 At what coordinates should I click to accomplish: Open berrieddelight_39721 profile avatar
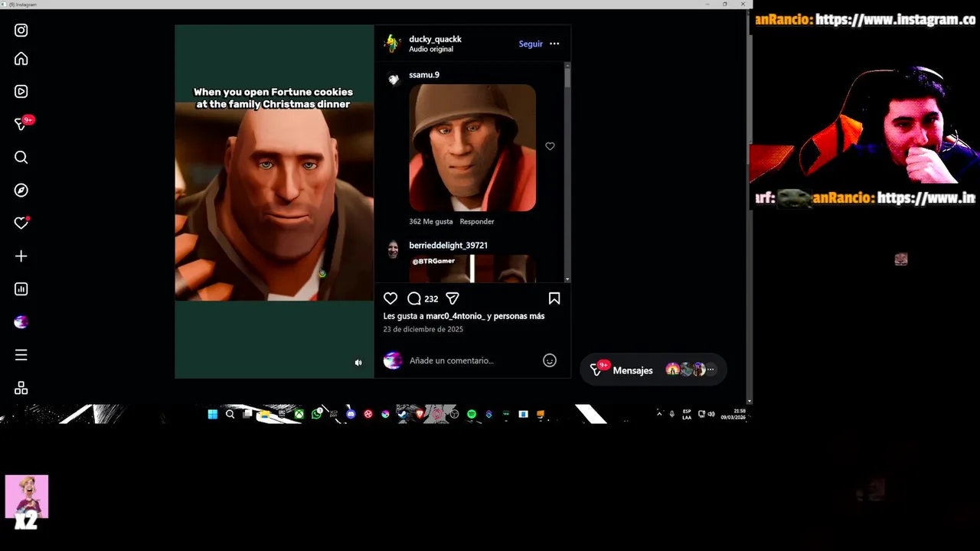click(393, 249)
